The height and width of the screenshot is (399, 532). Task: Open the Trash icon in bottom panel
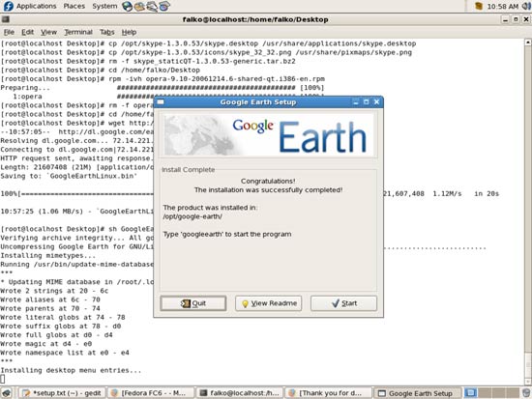pos(527,393)
